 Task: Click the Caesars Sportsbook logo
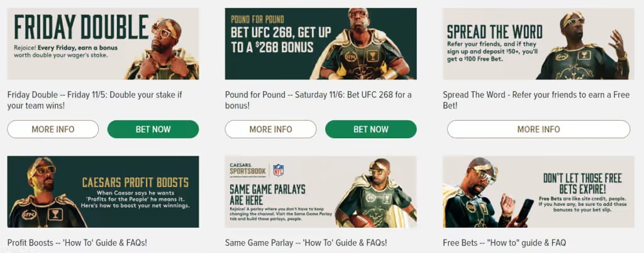click(x=247, y=170)
